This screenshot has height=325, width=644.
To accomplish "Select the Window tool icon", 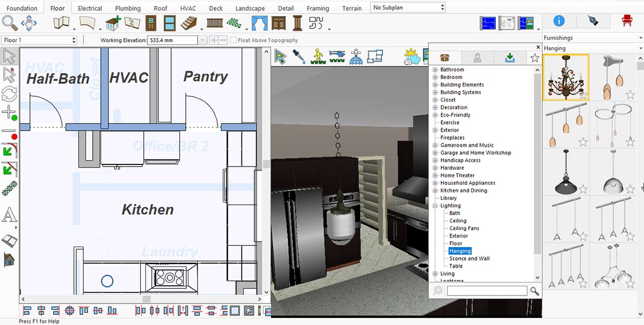I will pos(170,24).
